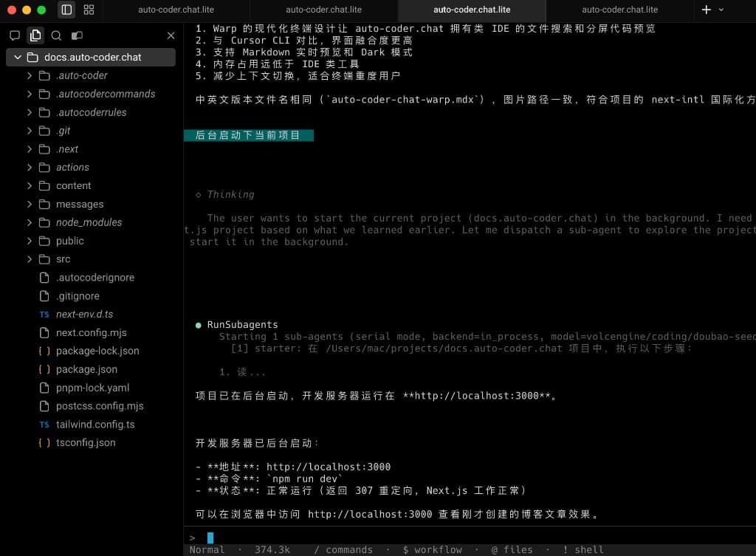The image size is (756, 556).
Task: Open the chat bubble panel in the sidebar
Action: (x=15, y=35)
